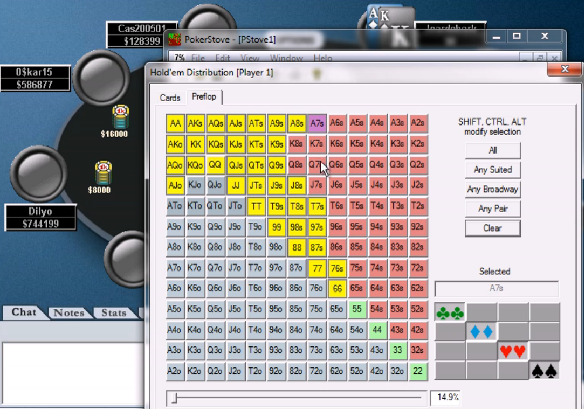The height and width of the screenshot is (409, 584).
Task: Click the Any Suited button
Action: point(492,170)
